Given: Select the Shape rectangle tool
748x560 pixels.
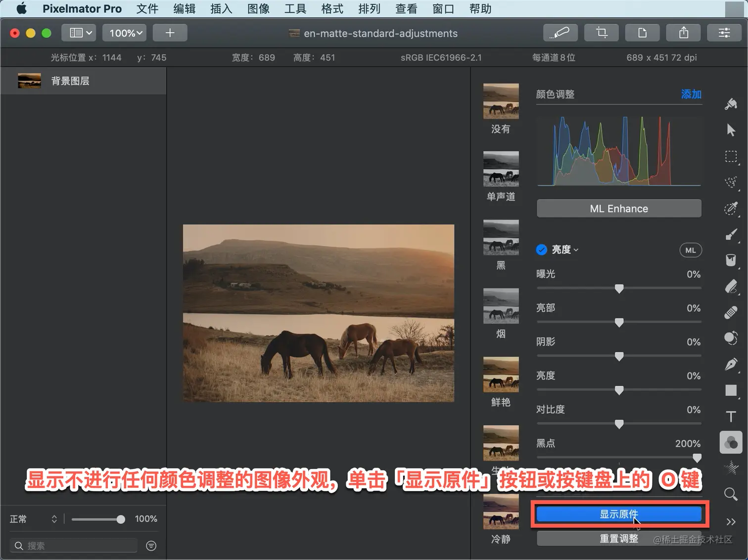Looking at the screenshot, I should [x=731, y=391].
